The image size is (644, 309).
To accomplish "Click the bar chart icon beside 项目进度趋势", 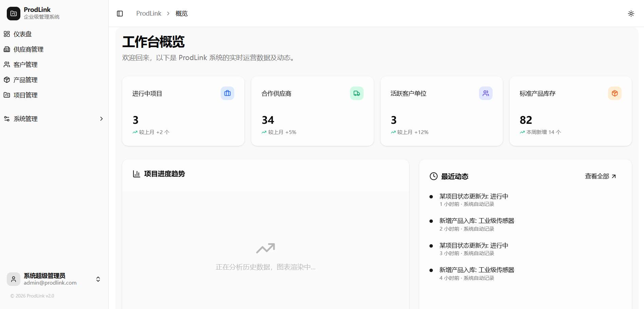I will coord(136,174).
